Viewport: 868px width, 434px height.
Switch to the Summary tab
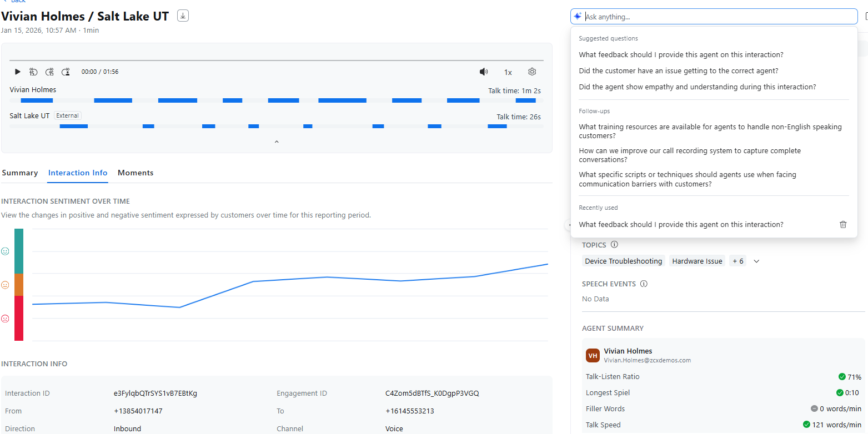tap(20, 173)
